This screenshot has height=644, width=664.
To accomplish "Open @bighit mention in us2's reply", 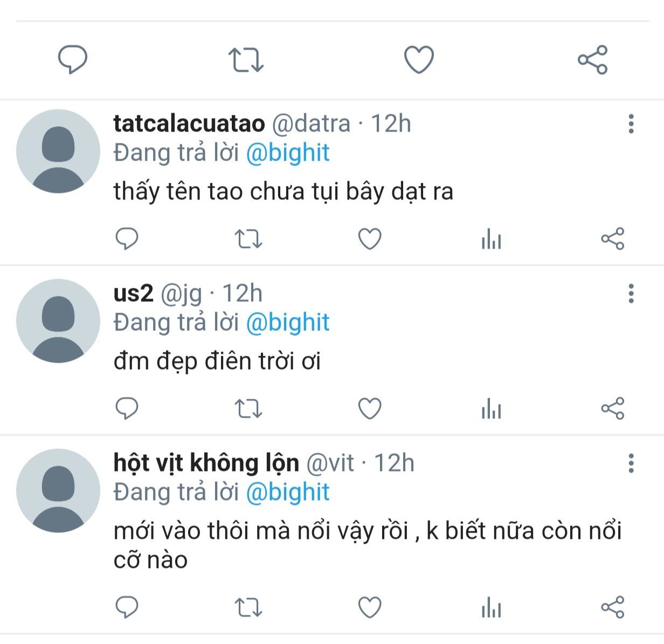I will [x=287, y=323].
